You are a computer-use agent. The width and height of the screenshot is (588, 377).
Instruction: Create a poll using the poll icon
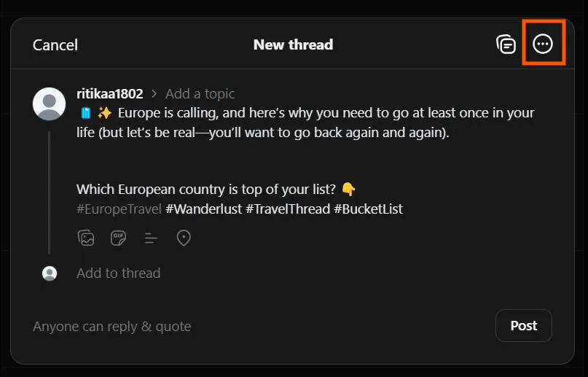point(151,238)
